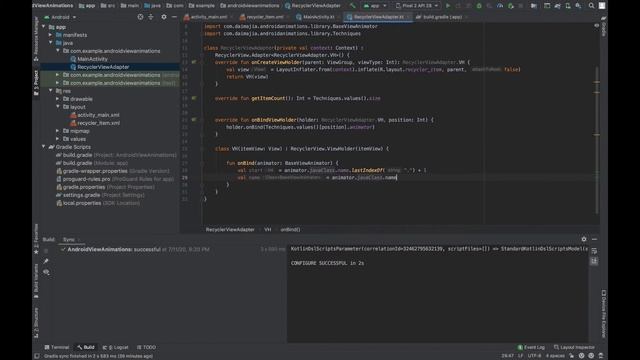
Task: Open the Logcat tool window
Action: point(116,347)
